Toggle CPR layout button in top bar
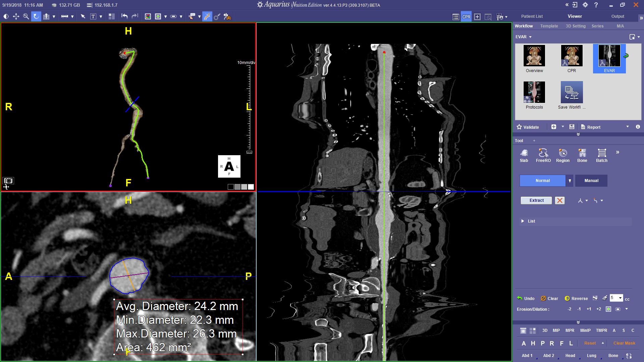 point(466,17)
